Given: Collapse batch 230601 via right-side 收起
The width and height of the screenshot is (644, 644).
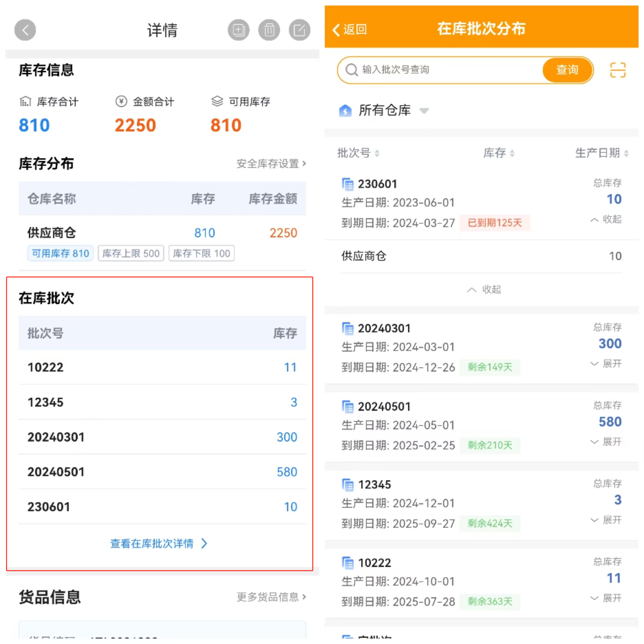Looking at the screenshot, I should (606, 219).
